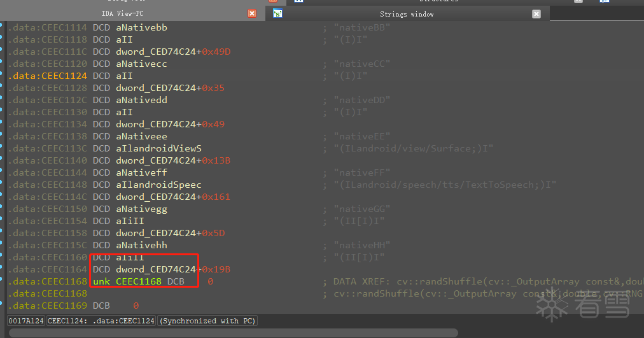This screenshot has width=644, height=338.
Task: Select operand dword_CED74C24+0x5D
Action: pos(170,233)
